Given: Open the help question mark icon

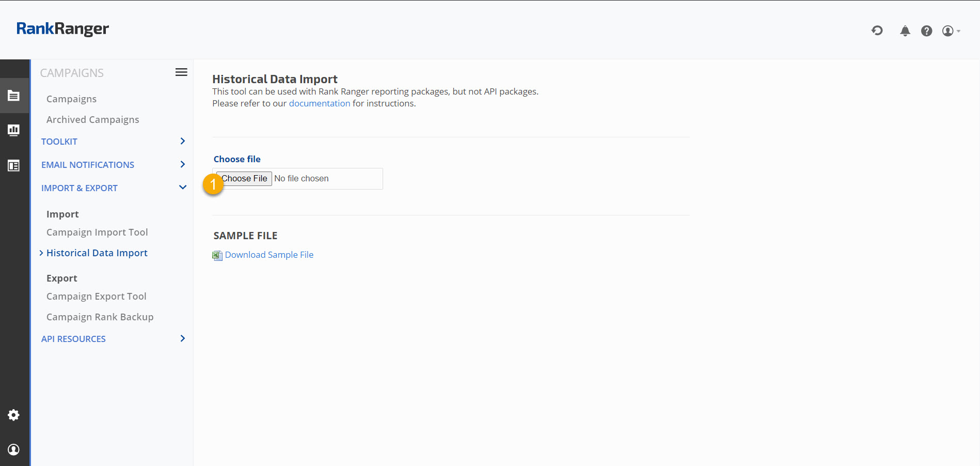Looking at the screenshot, I should tap(926, 31).
